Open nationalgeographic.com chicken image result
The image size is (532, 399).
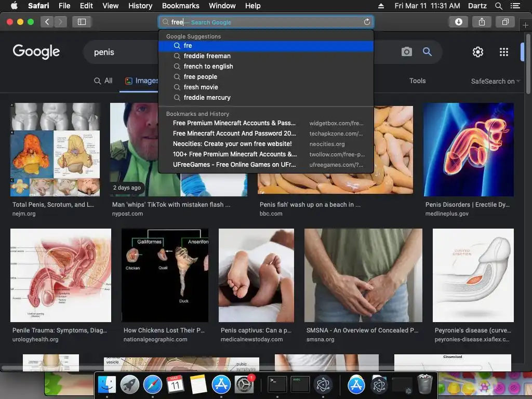click(165, 275)
